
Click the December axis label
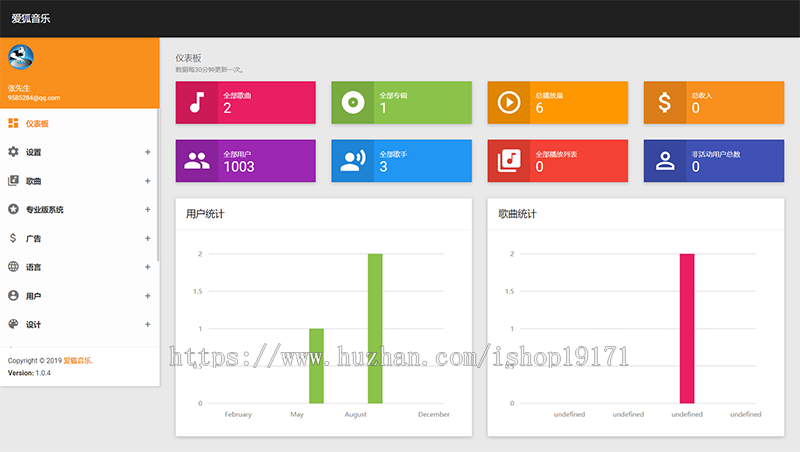[x=434, y=414]
